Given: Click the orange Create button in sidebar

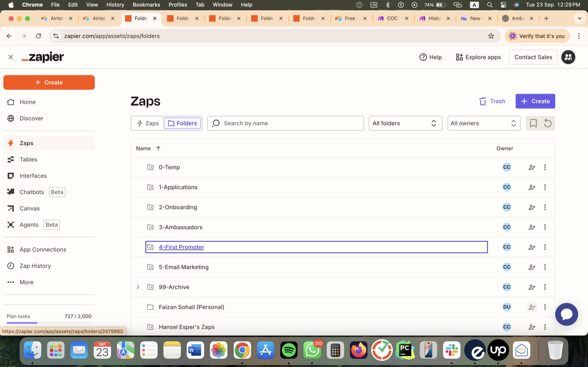Looking at the screenshot, I should (49, 83).
